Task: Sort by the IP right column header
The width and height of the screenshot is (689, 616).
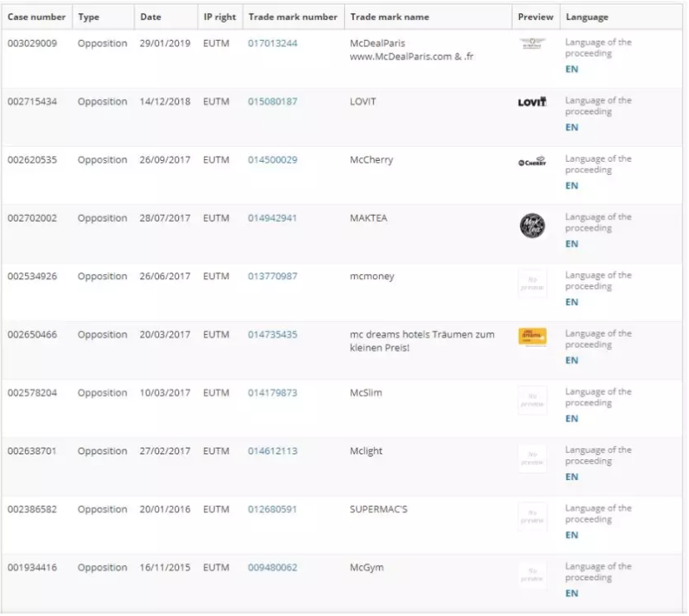Action: click(x=220, y=18)
